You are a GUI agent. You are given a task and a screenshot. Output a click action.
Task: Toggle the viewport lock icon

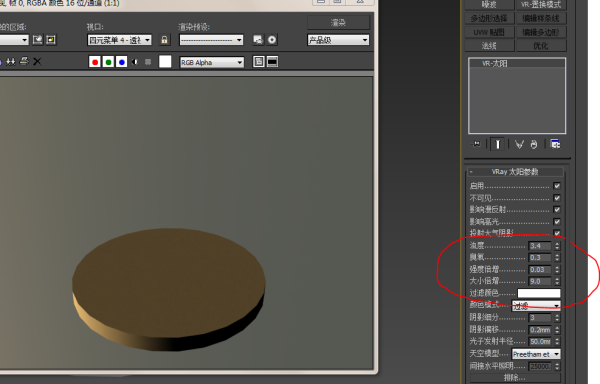coord(164,40)
